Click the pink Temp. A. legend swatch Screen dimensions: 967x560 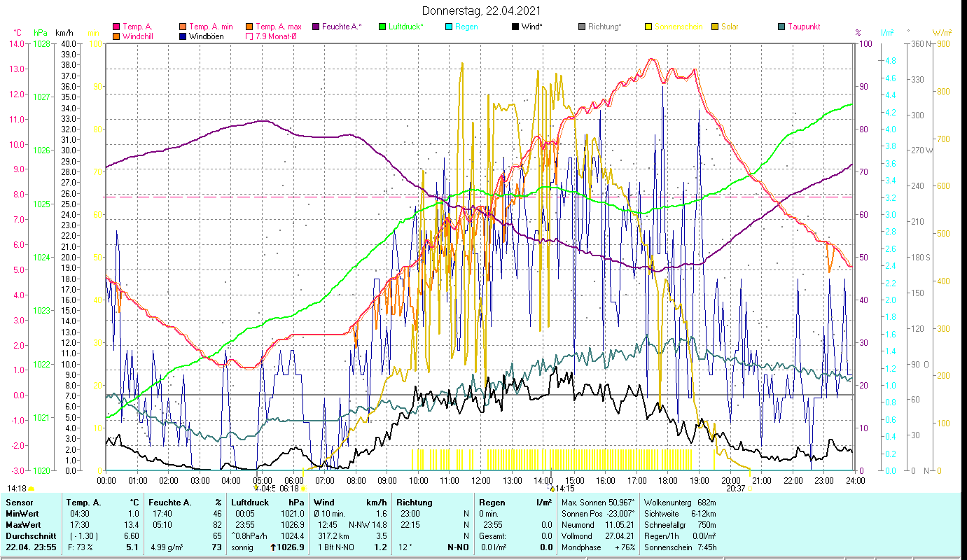[x=116, y=27]
